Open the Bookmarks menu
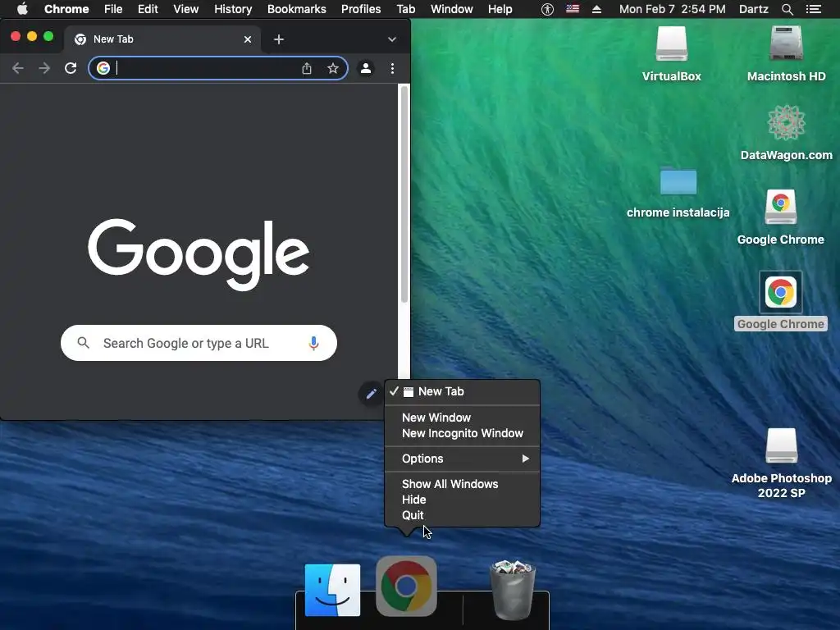840x630 pixels. coord(297,9)
